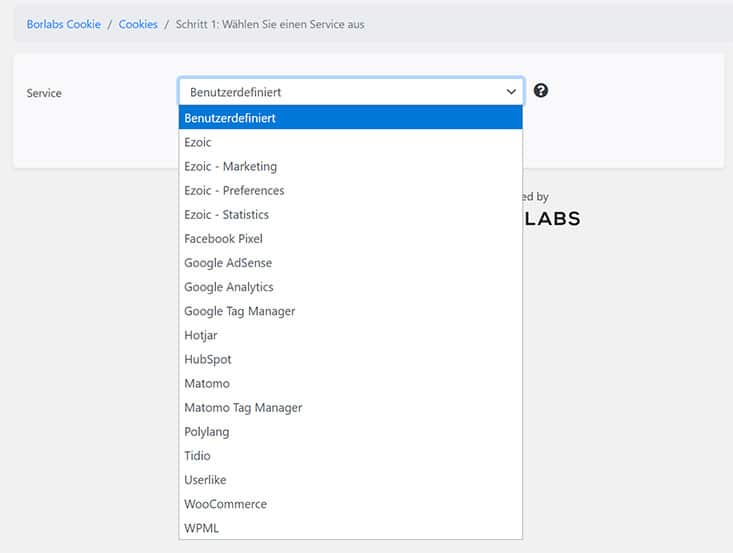
Task: Pick Tidio from the list
Action: 351,456
